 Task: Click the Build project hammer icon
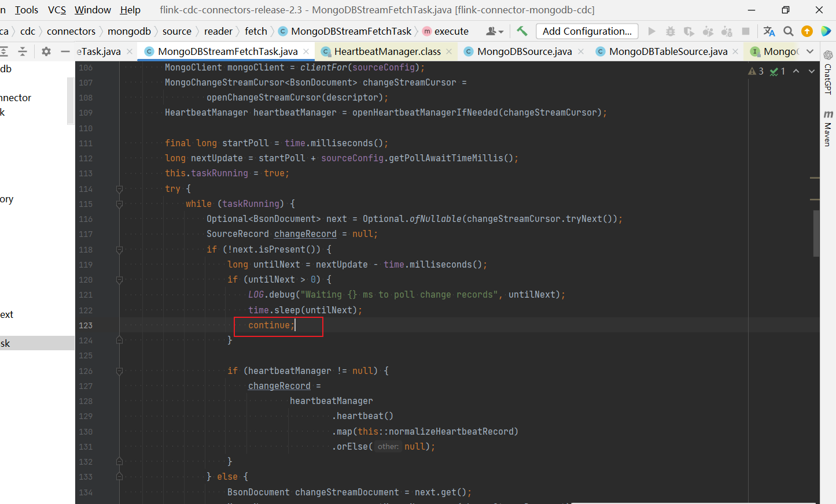pyautogui.click(x=522, y=31)
